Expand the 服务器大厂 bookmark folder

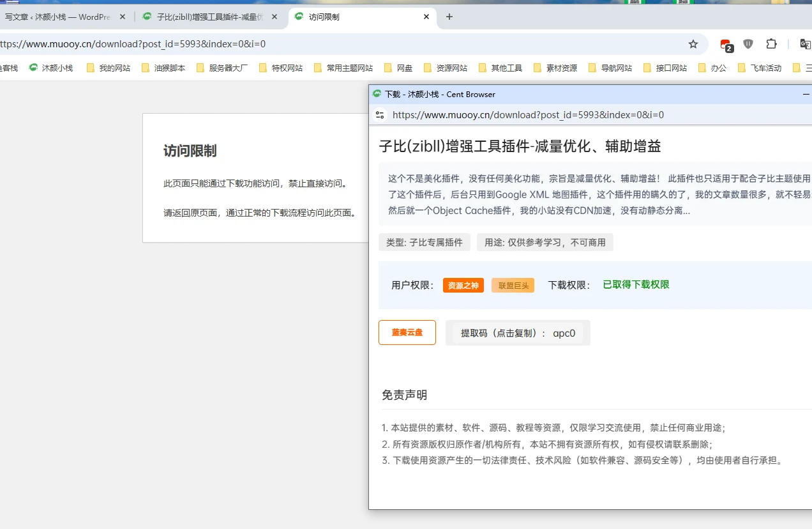(222, 68)
